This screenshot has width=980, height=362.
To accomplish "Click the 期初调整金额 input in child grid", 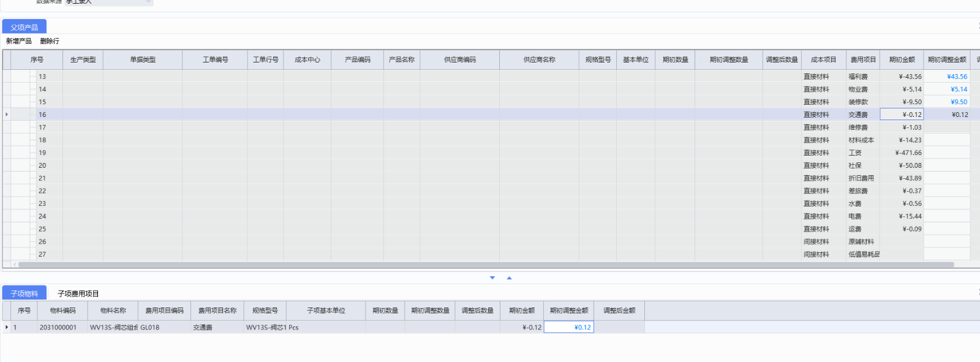I will 568,327.
